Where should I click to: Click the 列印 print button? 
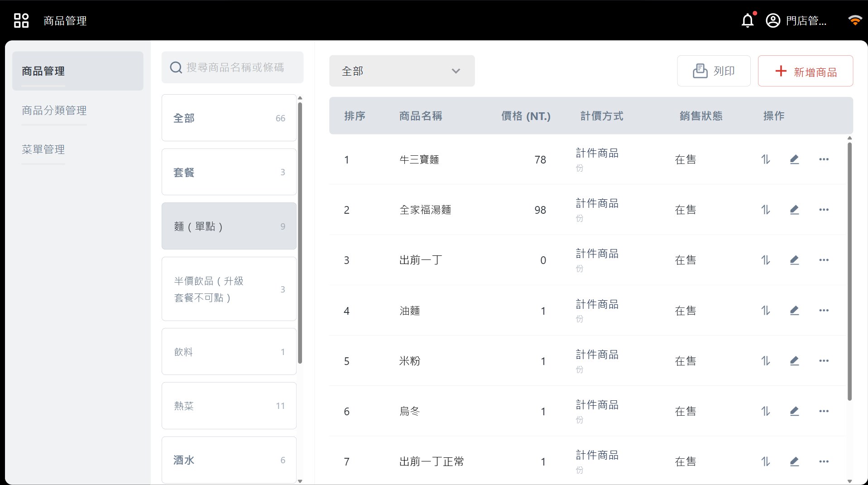click(x=714, y=71)
